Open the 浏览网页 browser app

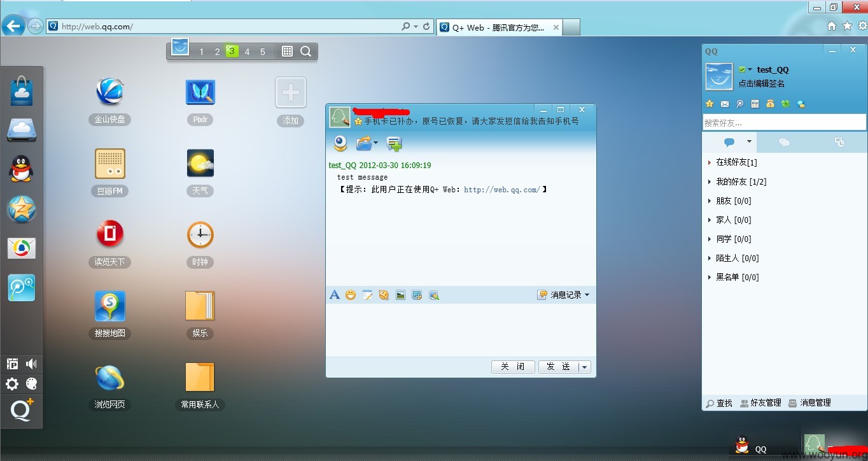(x=109, y=378)
